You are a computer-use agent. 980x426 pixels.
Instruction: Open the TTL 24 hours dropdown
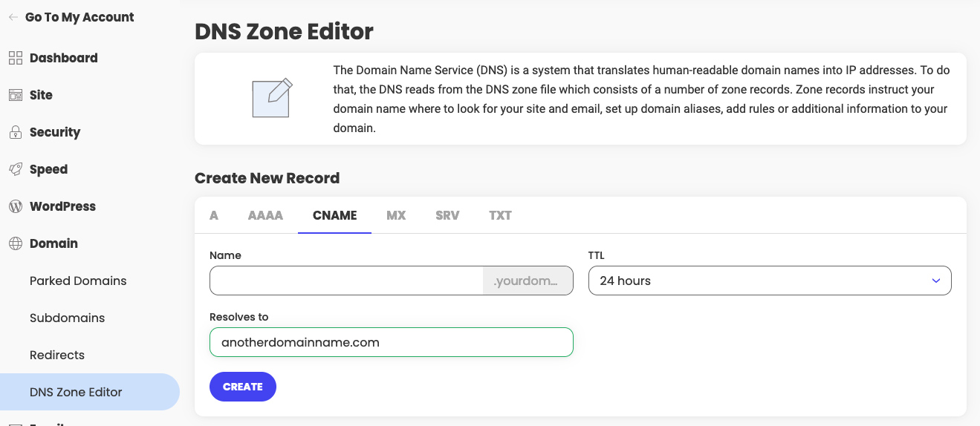coord(770,281)
